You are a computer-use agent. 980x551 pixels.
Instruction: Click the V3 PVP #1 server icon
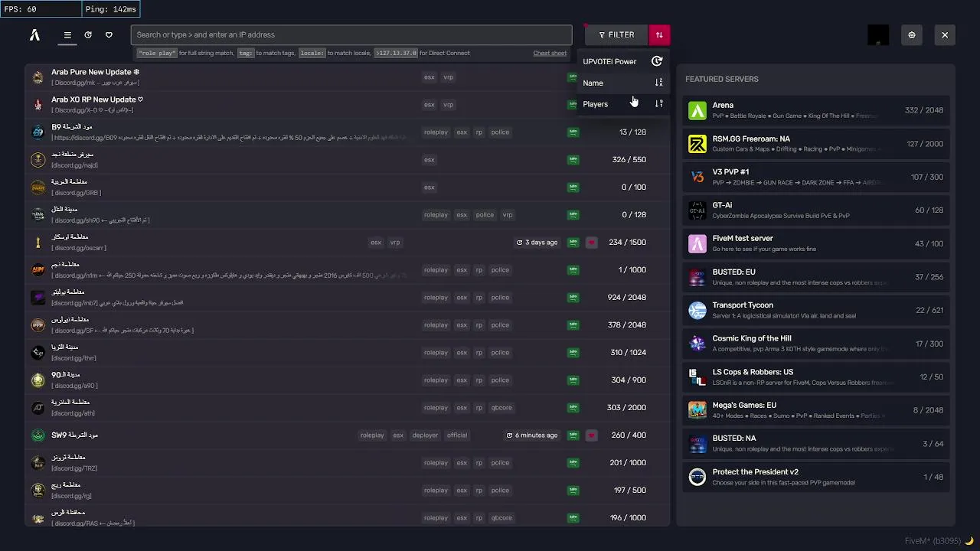697,177
